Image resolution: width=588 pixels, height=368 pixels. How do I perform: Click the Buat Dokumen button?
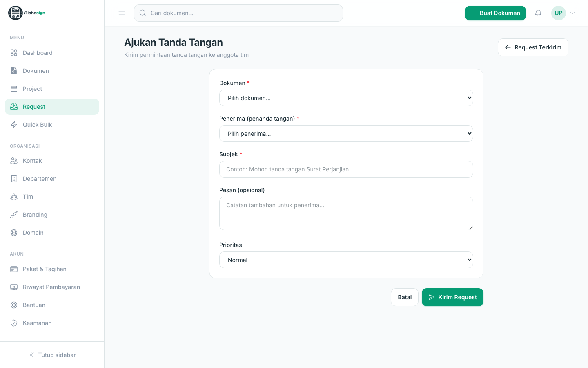pyautogui.click(x=495, y=13)
